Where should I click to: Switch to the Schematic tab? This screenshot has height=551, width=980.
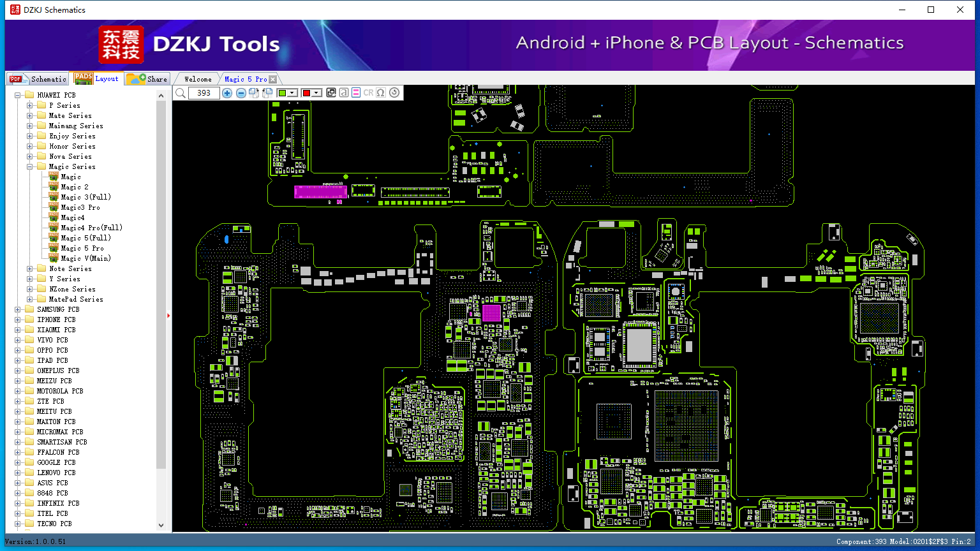38,79
